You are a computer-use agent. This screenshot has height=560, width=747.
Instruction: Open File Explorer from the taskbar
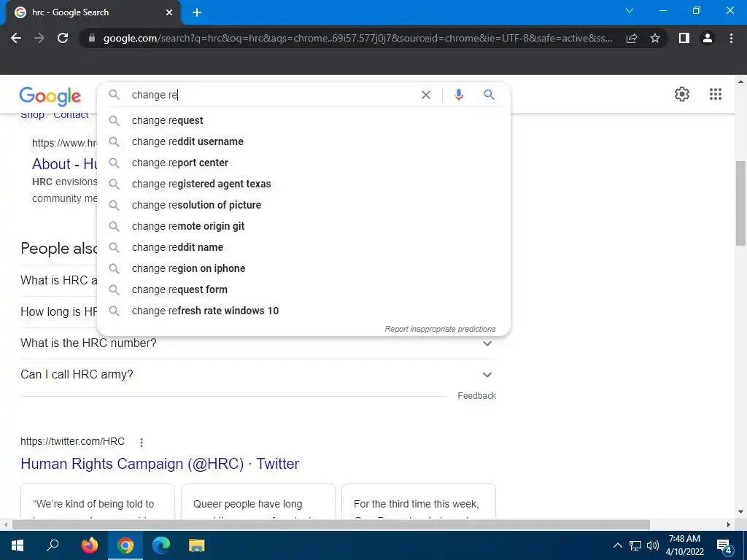coord(197,545)
